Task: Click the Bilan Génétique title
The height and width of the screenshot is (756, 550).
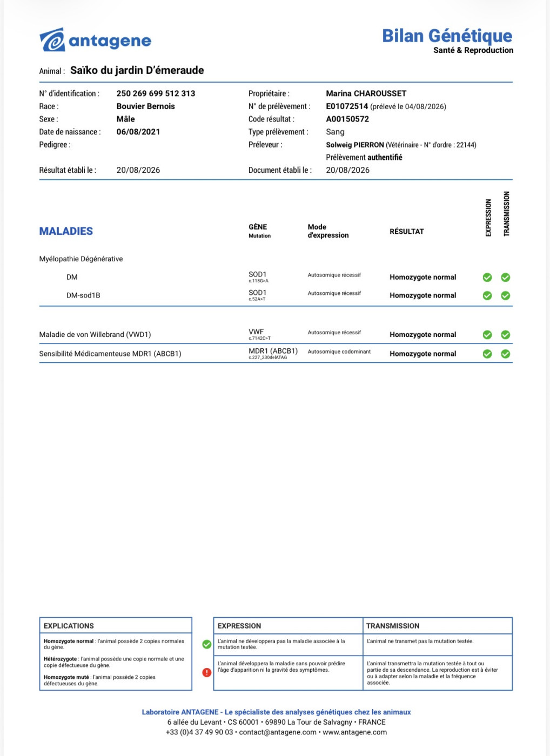Action: pos(447,36)
